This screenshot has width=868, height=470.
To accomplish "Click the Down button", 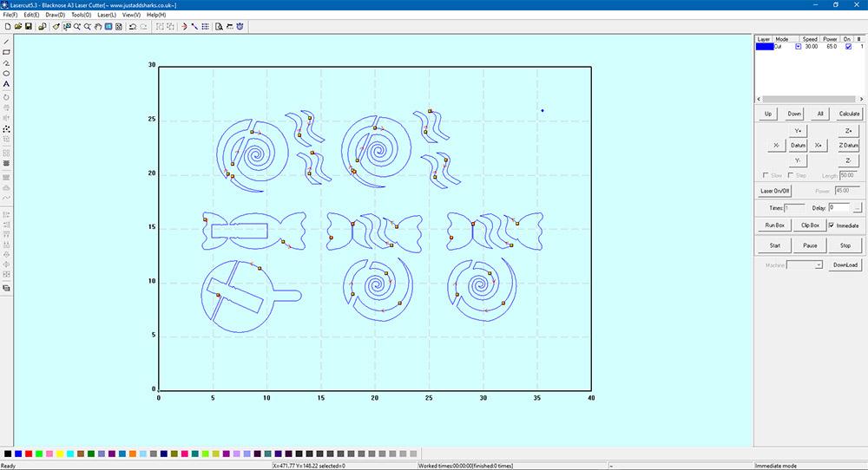I will pos(794,114).
